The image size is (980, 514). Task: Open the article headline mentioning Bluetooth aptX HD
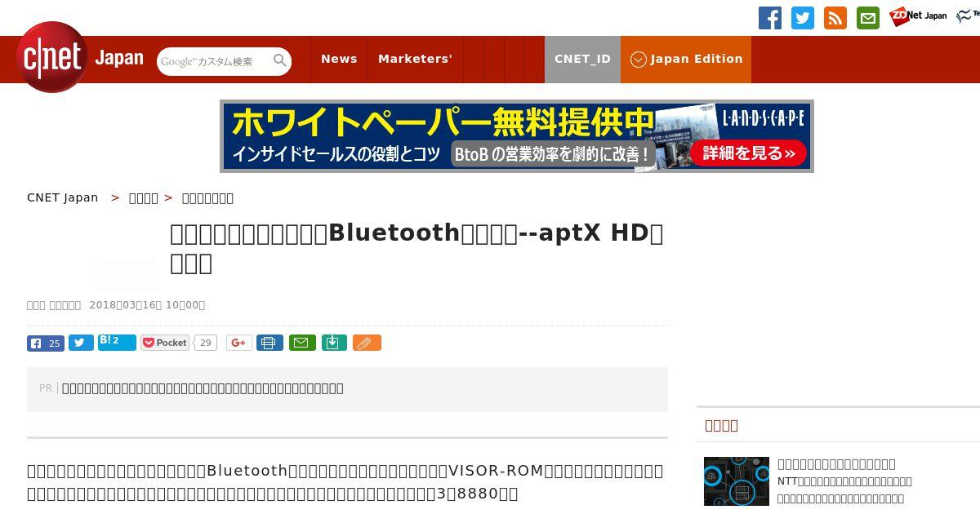tap(416, 248)
